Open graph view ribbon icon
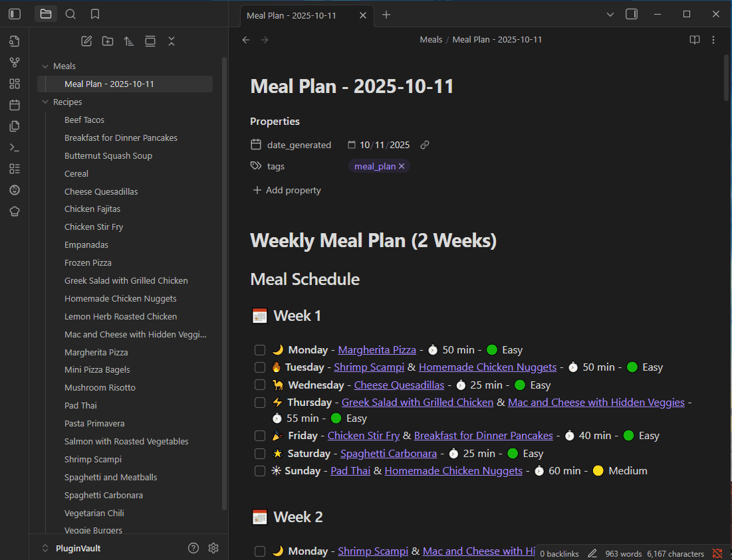The height and width of the screenshot is (560, 732). [x=15, y=62]
